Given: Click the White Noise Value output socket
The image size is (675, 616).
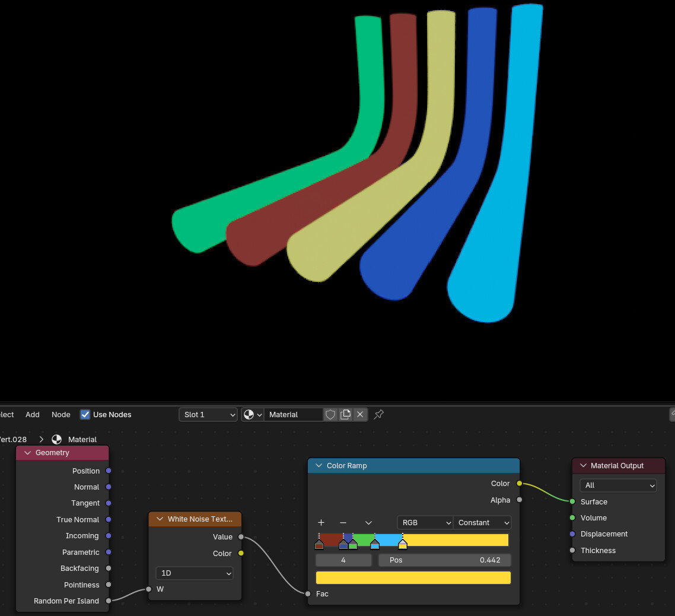Looking at the screenshot, I should point(241,536).
